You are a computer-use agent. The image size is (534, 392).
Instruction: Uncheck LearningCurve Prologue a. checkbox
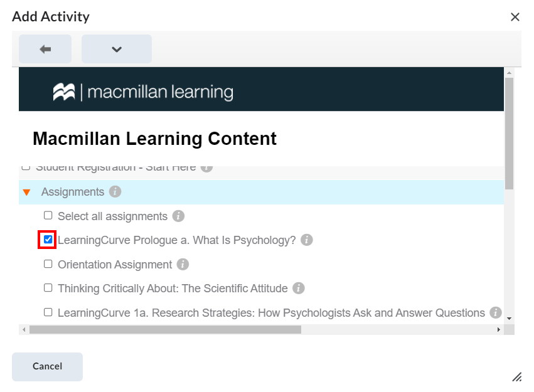pos(48,240)
